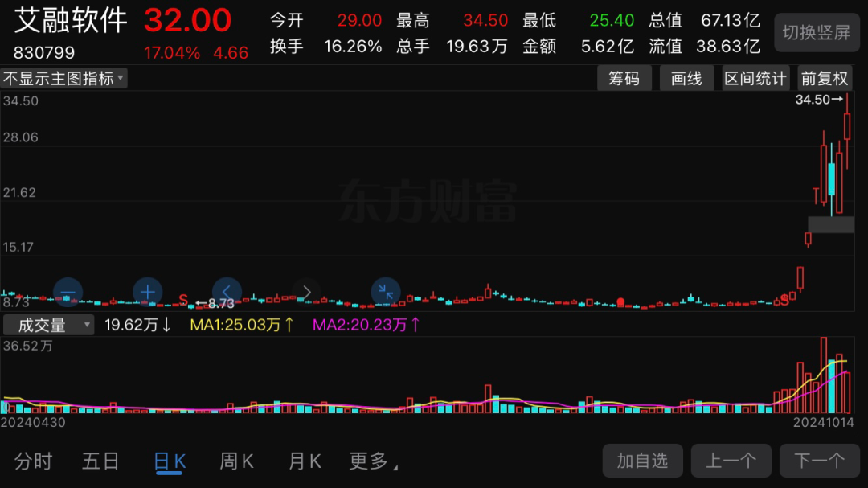Shift chart right with right-arrow icon
Viewport: 868px width, 488px height.
coord(307,292)
